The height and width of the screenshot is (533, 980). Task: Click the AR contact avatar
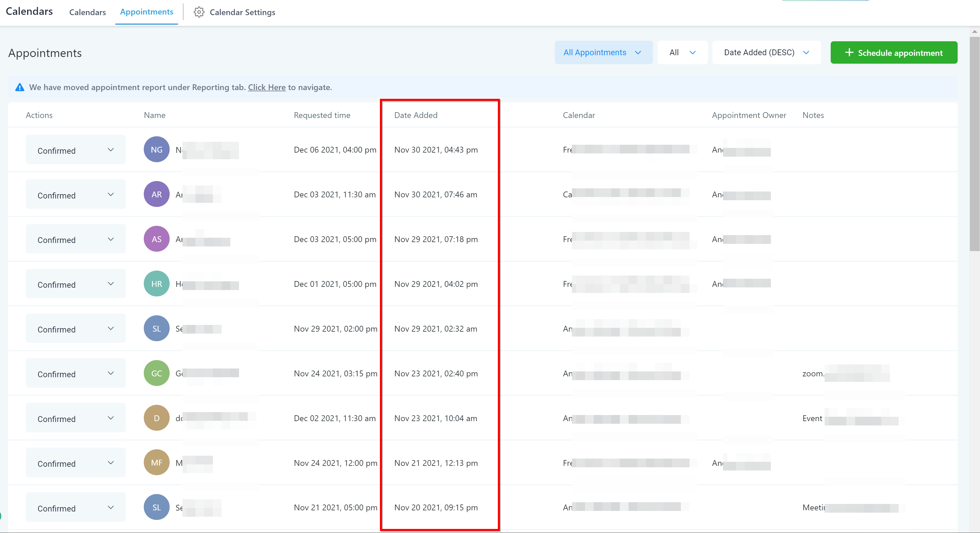156,194
